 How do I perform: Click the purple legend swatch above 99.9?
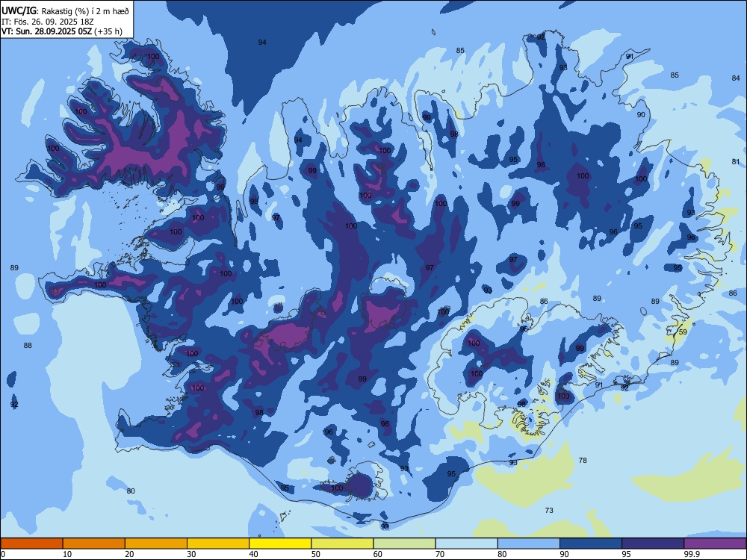click(715, 544)
